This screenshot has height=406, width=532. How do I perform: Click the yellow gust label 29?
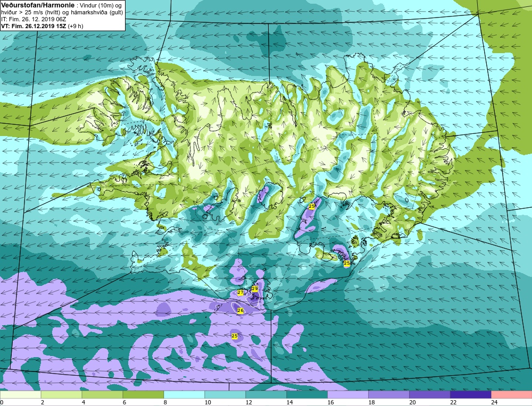(255, 289)
